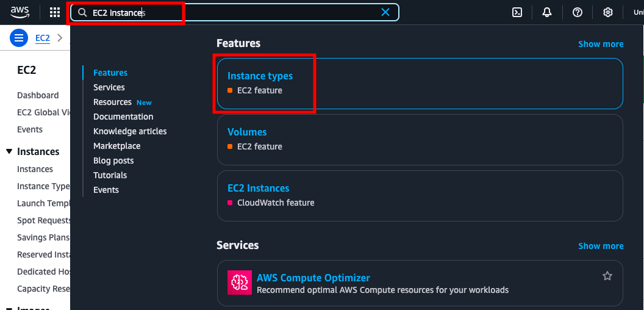Click inside the search input field

coord(235,12)
